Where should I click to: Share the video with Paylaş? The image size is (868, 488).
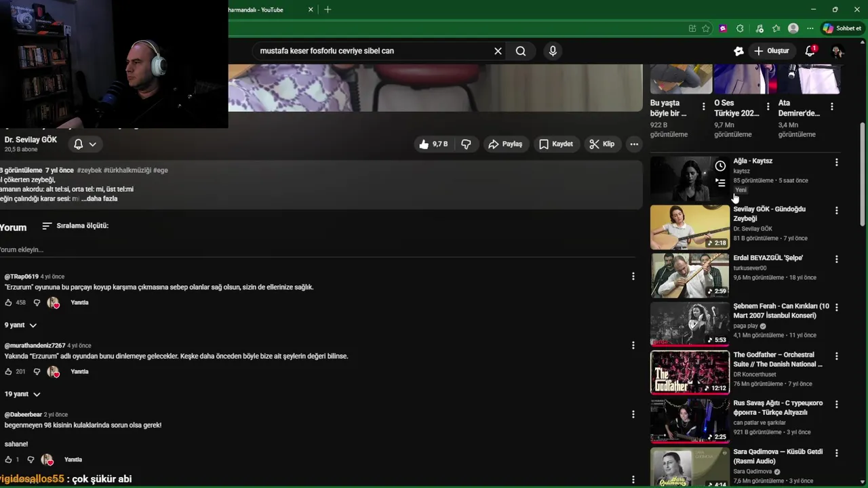coord(505,144)
